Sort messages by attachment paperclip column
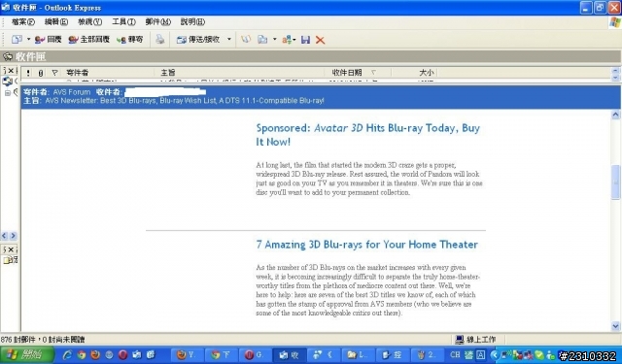 41,73
